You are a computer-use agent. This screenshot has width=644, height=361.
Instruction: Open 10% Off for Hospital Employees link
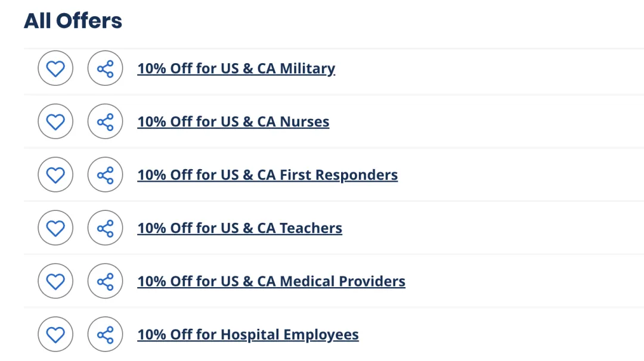[248, 334]
